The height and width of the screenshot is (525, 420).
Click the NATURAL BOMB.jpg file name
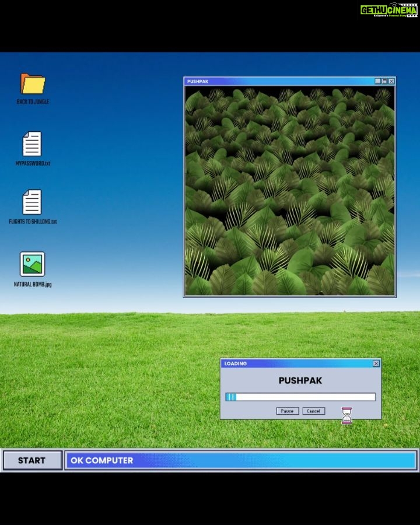[x=33, y=284]
